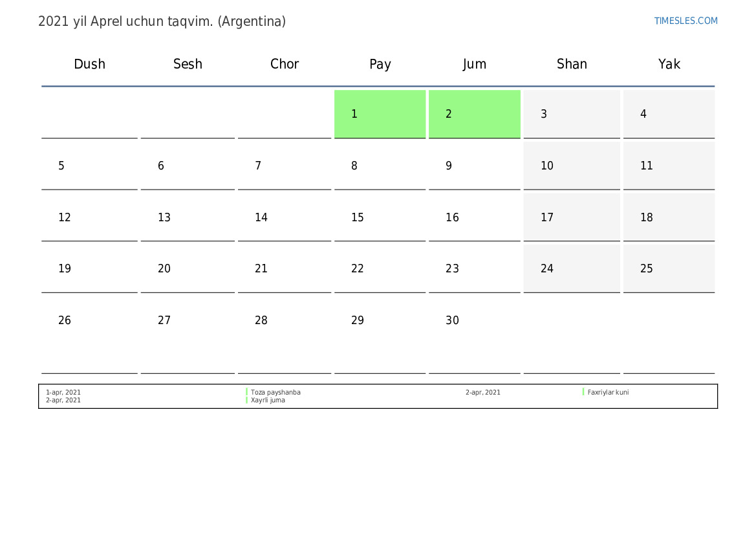Select the Sesh weekday header
This screenshot has height=535, width=756.
[x=188, y=64]
